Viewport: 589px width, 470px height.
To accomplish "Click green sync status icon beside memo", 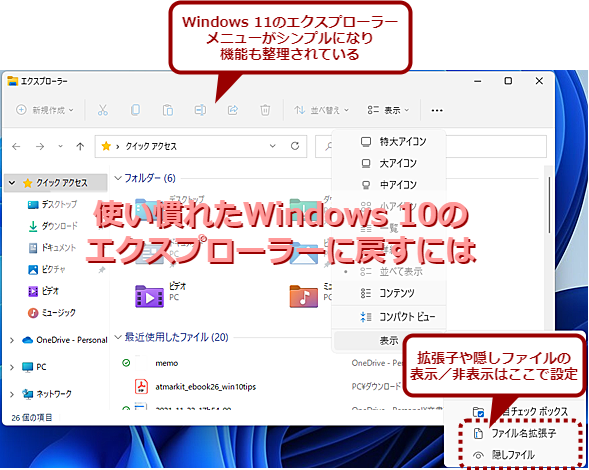I will pos(126,363).
